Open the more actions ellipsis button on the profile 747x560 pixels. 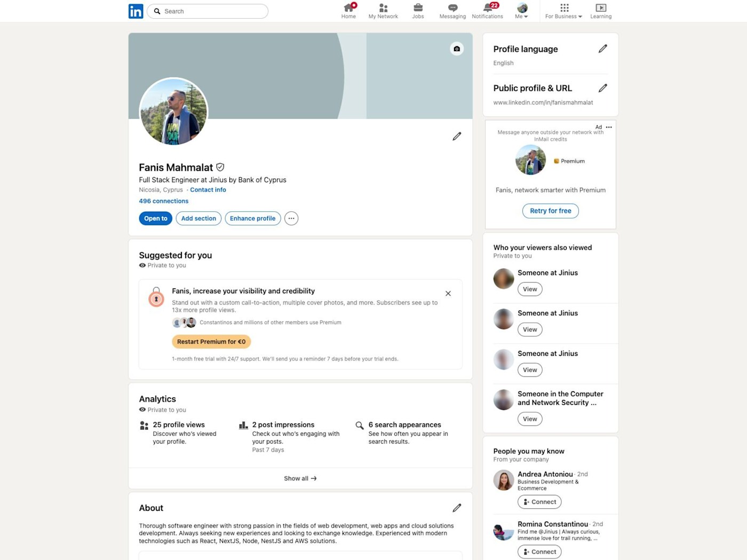pyautogui.click(x=291, y=218)
